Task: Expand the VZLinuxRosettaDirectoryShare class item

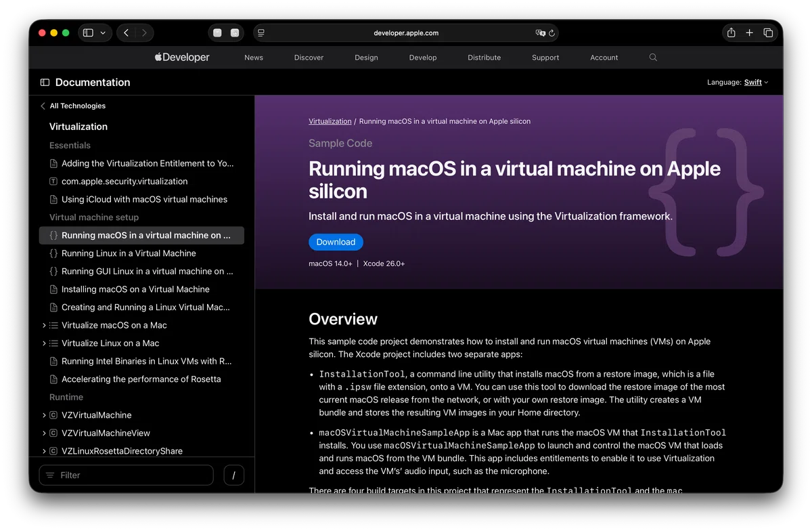Action: (44, 451)
